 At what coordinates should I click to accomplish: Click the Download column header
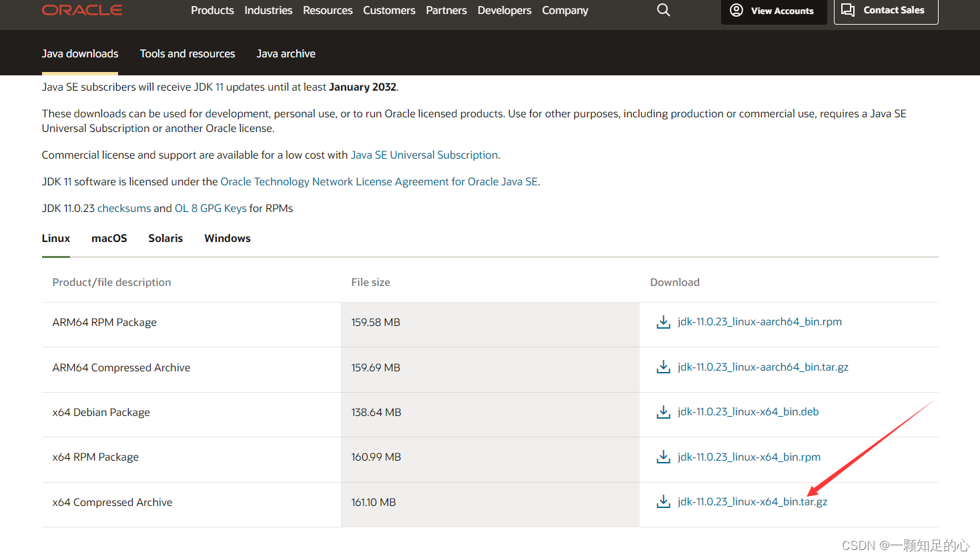pyautogui.click(x=675, y=282)
